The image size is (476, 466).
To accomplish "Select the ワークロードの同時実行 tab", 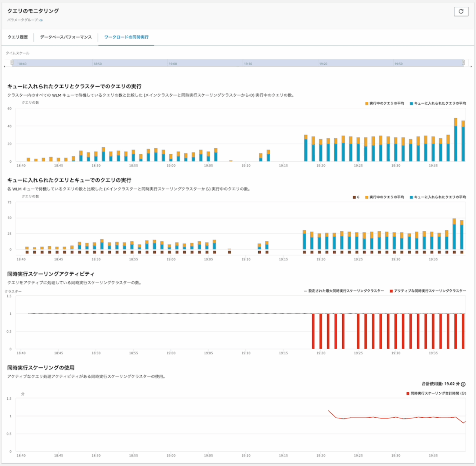I will pyautogui.click(x=126, y=37).
